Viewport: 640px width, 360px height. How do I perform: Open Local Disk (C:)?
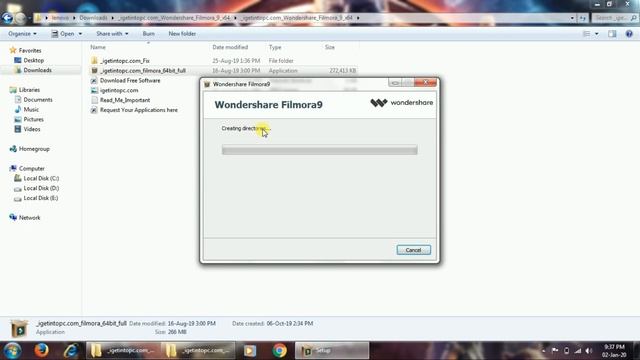coord(41,178)
